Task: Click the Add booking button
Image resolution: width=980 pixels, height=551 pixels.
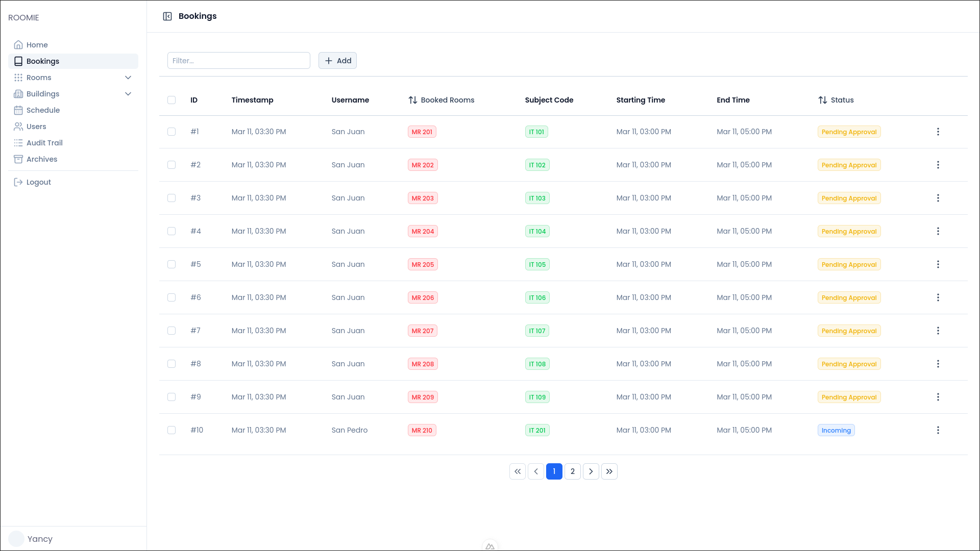Action: point(337,61)
